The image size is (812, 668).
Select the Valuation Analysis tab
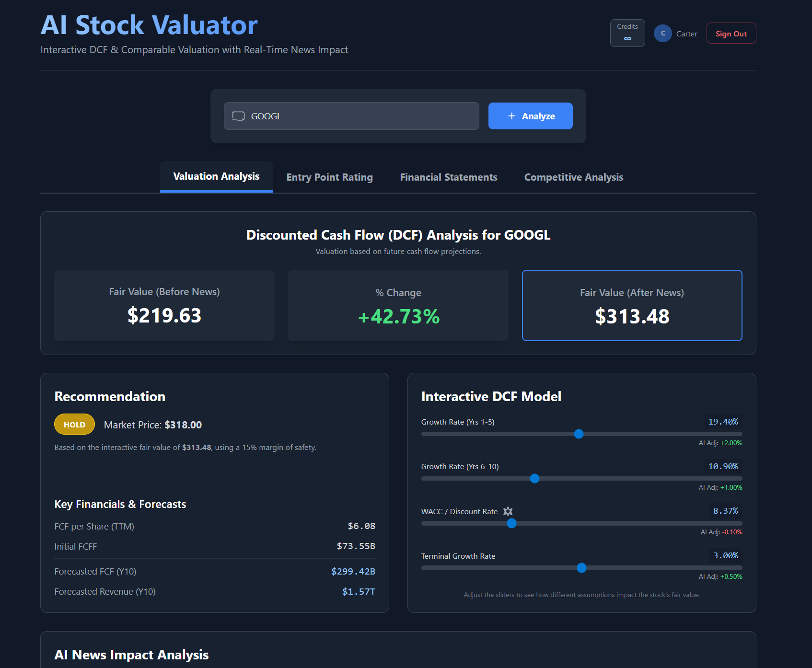(216, 176)
